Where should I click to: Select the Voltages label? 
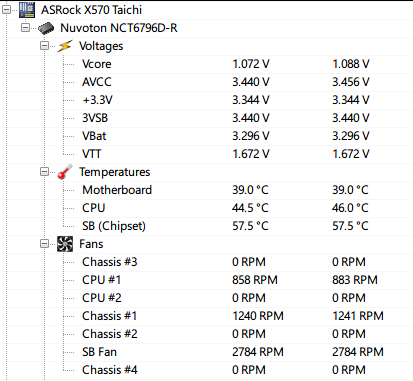pyautogui.click(x=101, y=46)
